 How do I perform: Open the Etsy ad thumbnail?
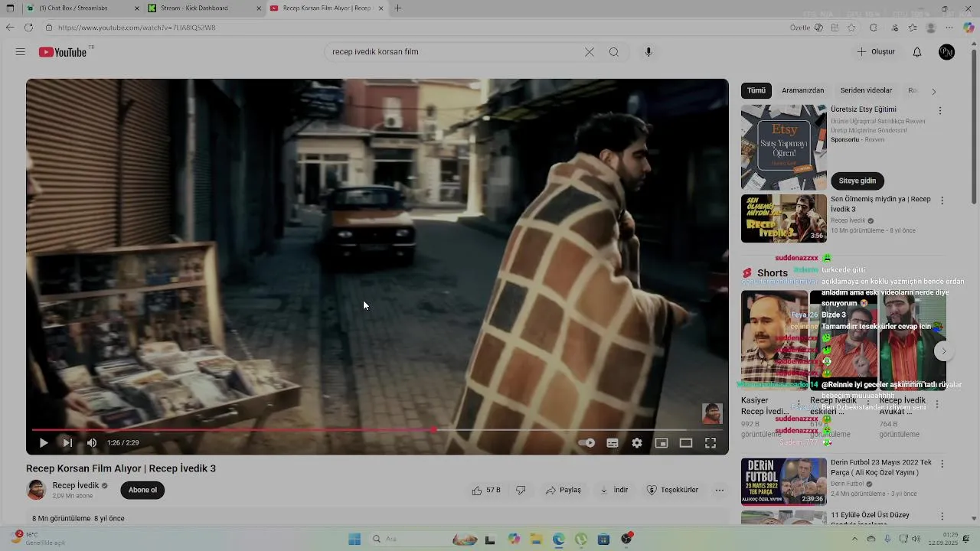[783, 148]
